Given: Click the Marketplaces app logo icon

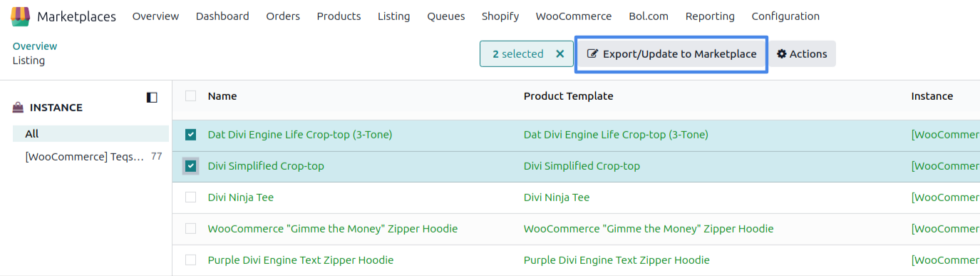Looking at the screenshot, I should pyautogui.click(x=21, y=16).
